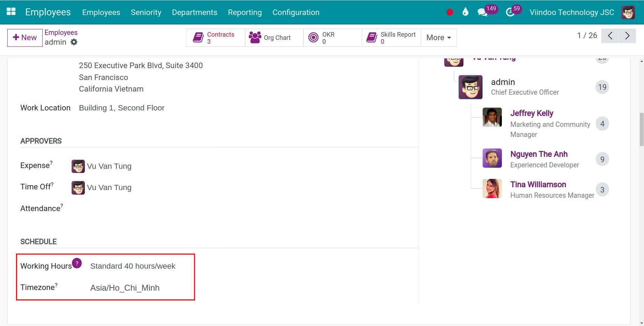Click Employees app title in navbar
The image size is (644, 326).
pyautogui.click(x=48, y=12)
